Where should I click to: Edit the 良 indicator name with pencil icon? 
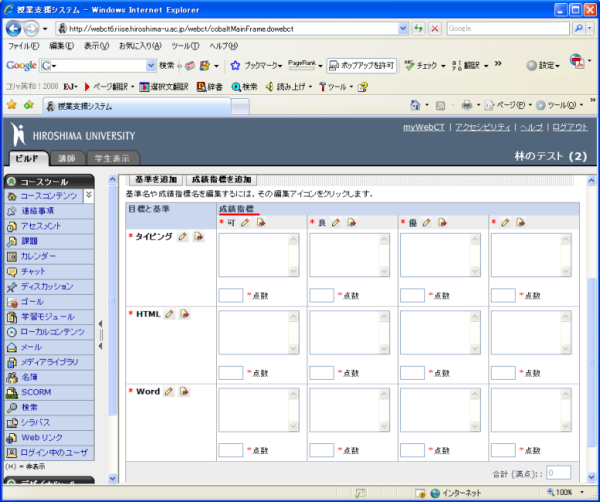point(336,222)
